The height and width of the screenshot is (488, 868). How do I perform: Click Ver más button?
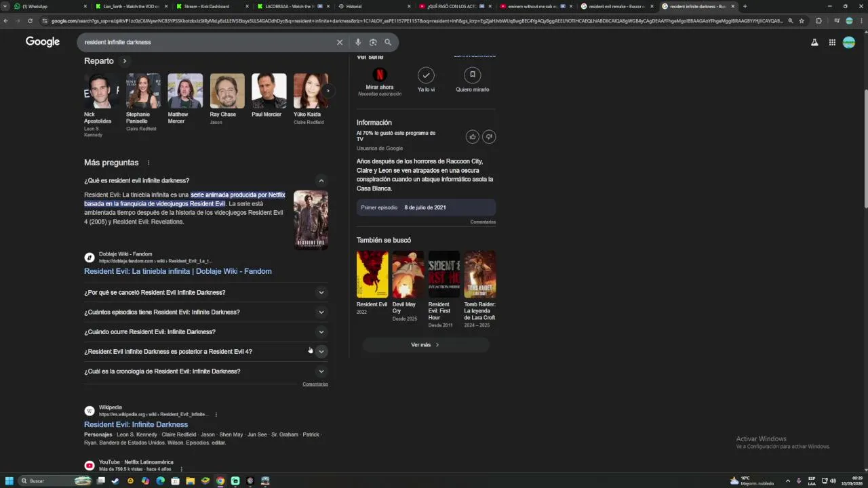tap(425, 345)
